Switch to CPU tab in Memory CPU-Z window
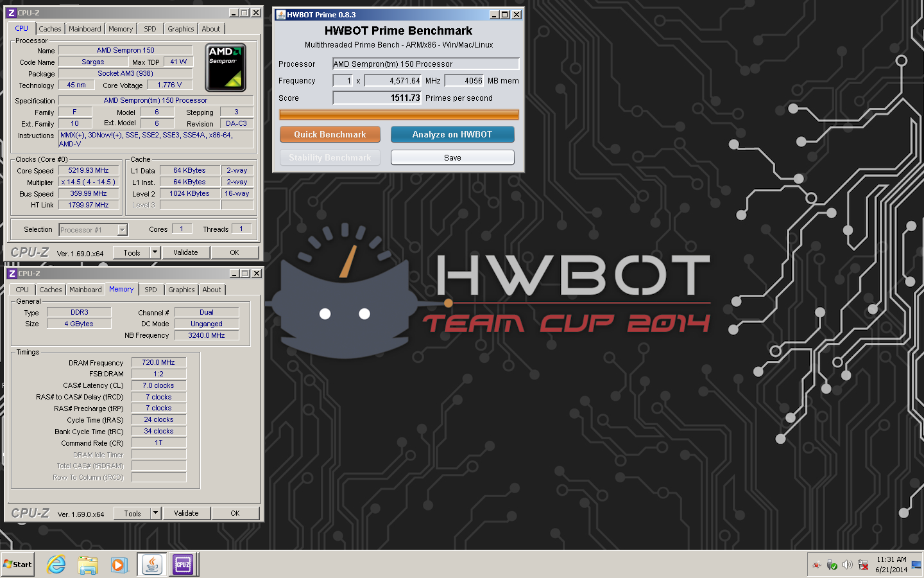Screen dimensions: 924x578 pyautogui.click(x=22, y=290)
